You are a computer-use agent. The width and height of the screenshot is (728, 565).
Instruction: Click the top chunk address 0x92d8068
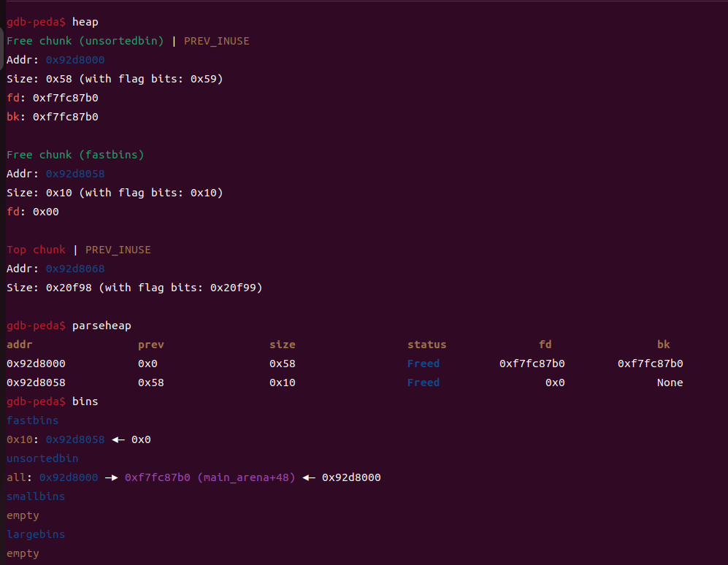(x=75, y=269)
